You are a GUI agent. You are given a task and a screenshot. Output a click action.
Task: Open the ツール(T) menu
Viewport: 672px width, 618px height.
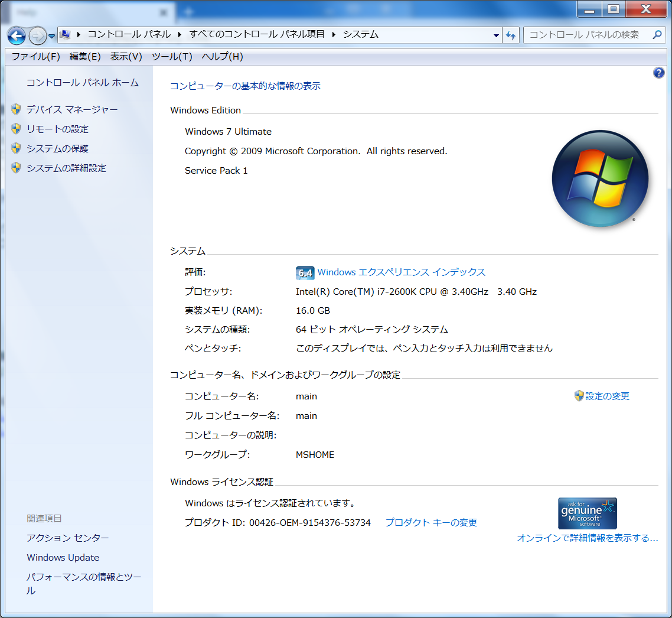[x=172, y=57]
